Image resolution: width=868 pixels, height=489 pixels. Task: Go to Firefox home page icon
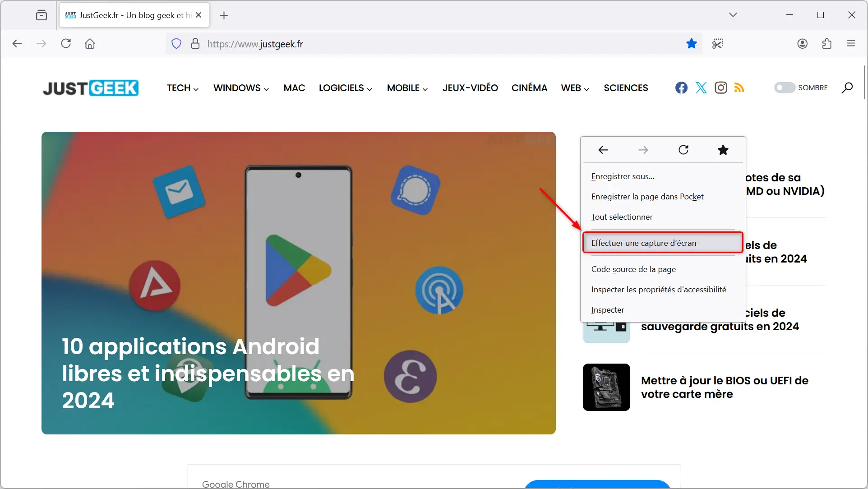(90, 44)
